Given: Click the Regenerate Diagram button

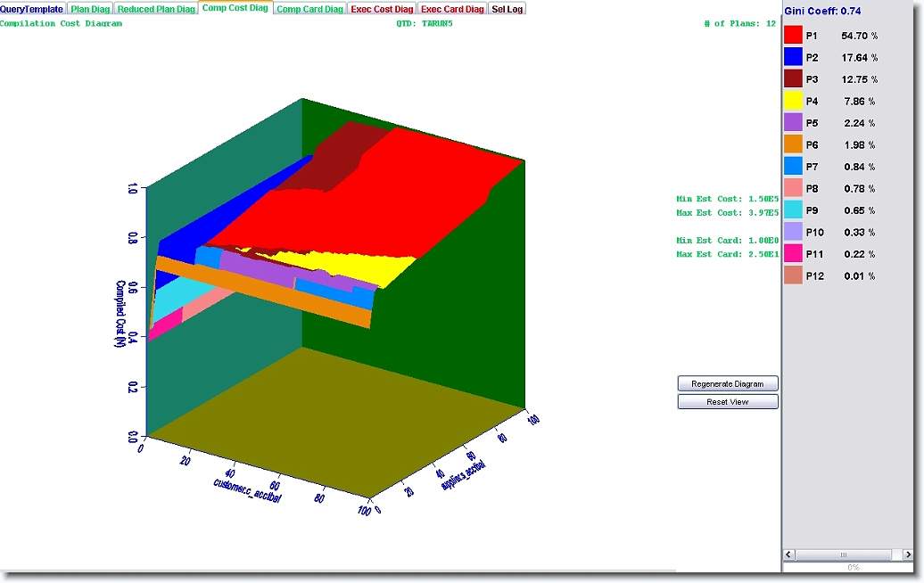Looking at the screenshot, I should tap(728, 383).
